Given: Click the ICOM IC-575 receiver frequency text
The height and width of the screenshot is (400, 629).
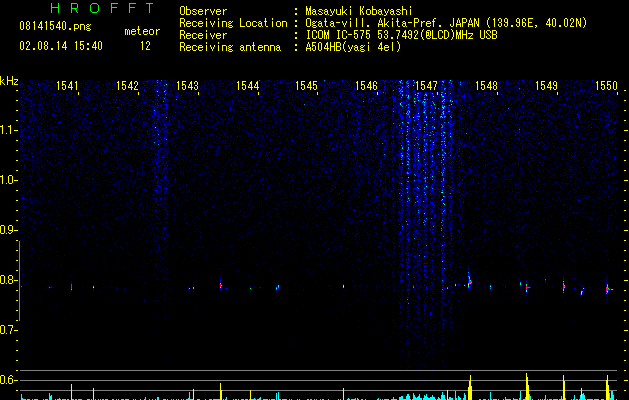Looking at the screenshot, I should point(402,35).
